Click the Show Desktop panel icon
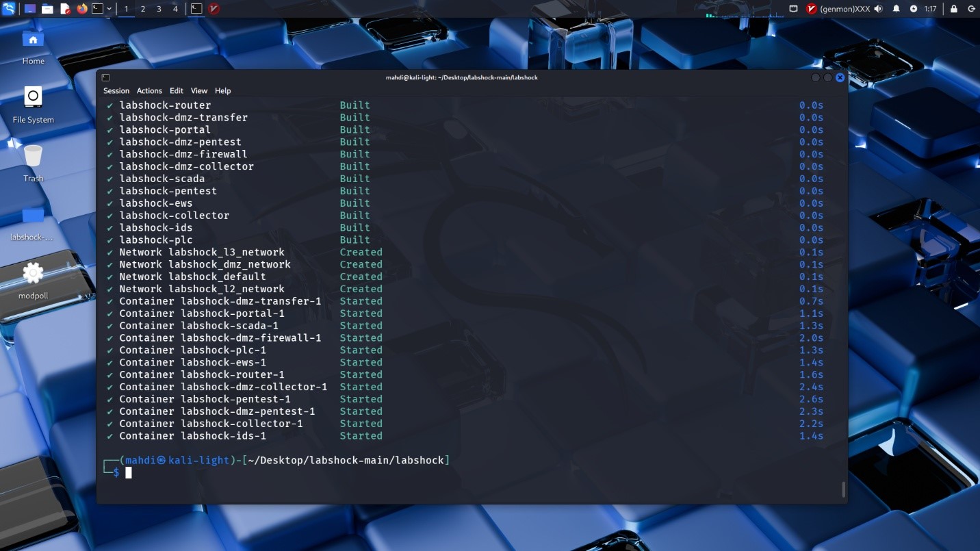Image resolution: width=980 pixels, height=551 pixels. [x=30, y=9]
